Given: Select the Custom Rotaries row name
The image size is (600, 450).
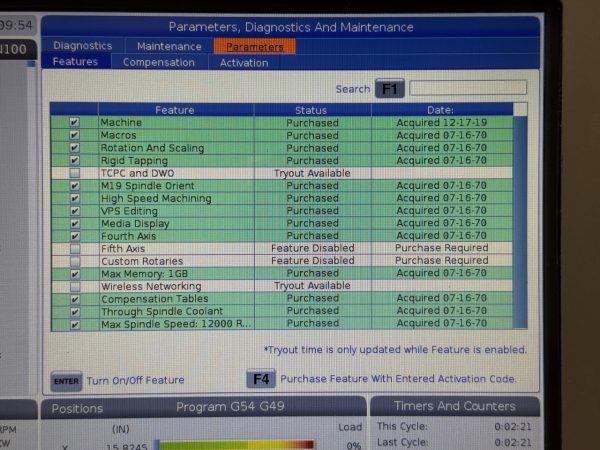Looking at the screenshot, I should [x=142, y=261].
